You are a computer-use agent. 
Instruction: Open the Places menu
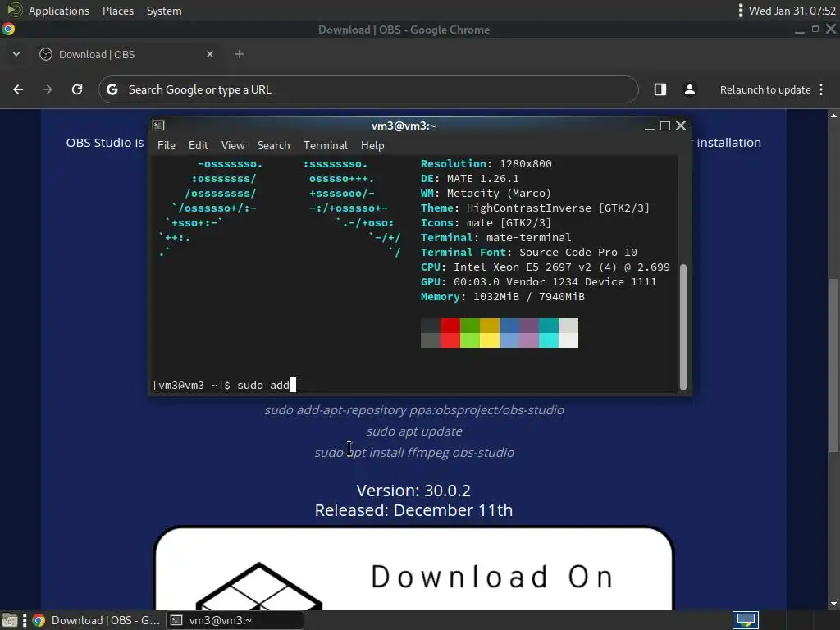(x=118, y=11)
